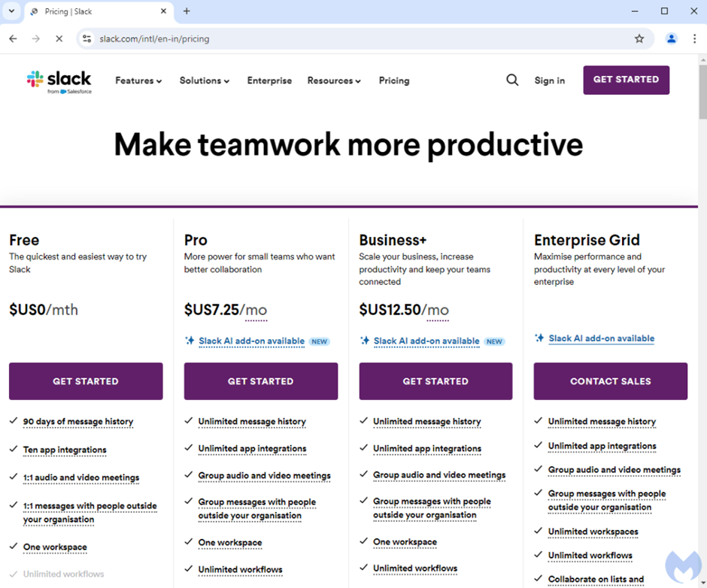This screenshot has height=588, width=707.
Task: Click the browser address bar URL
Action: point(154,39)
